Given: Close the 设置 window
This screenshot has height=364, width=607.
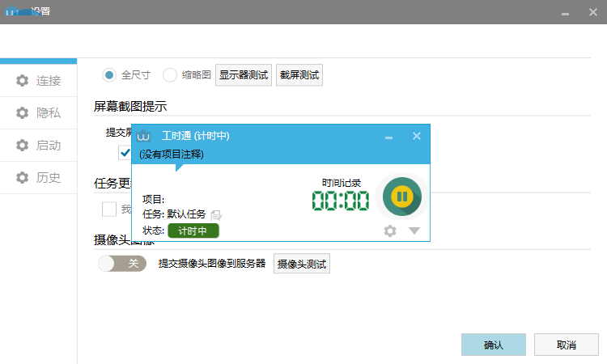Looking at the screenshot, I should 593,12.
